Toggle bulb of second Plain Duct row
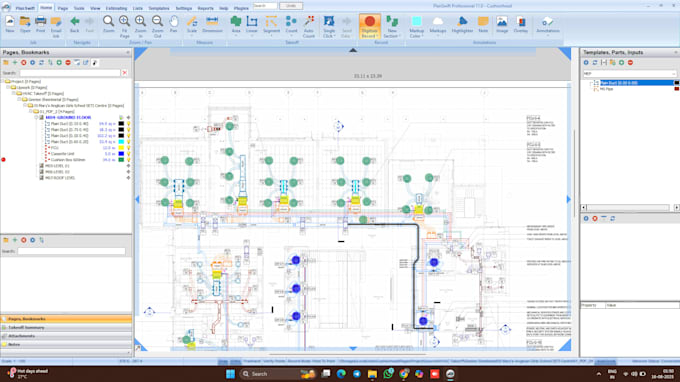Viewport: 680px width, 382px height. click(x=128, y=130)
